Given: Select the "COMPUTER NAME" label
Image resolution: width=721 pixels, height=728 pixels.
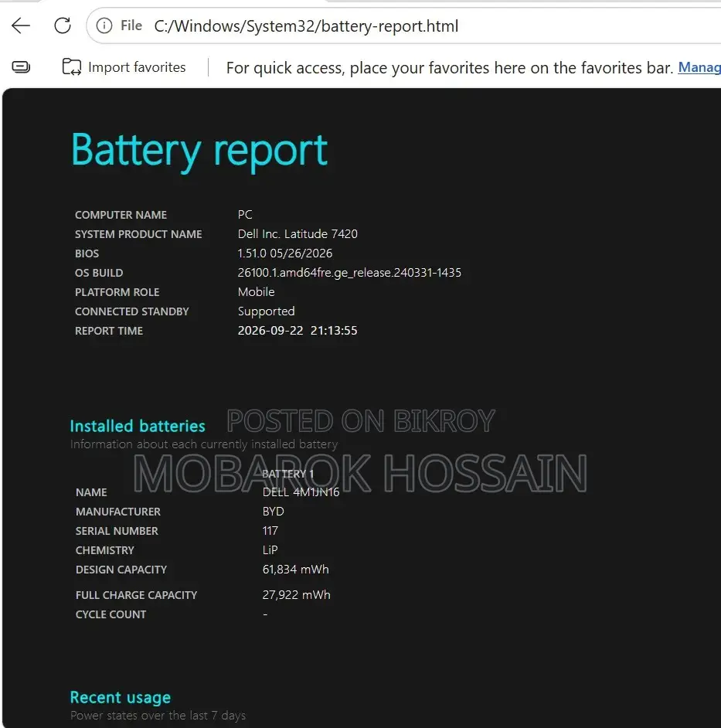Looking at the screenshot, I should [x=121, y=215].
